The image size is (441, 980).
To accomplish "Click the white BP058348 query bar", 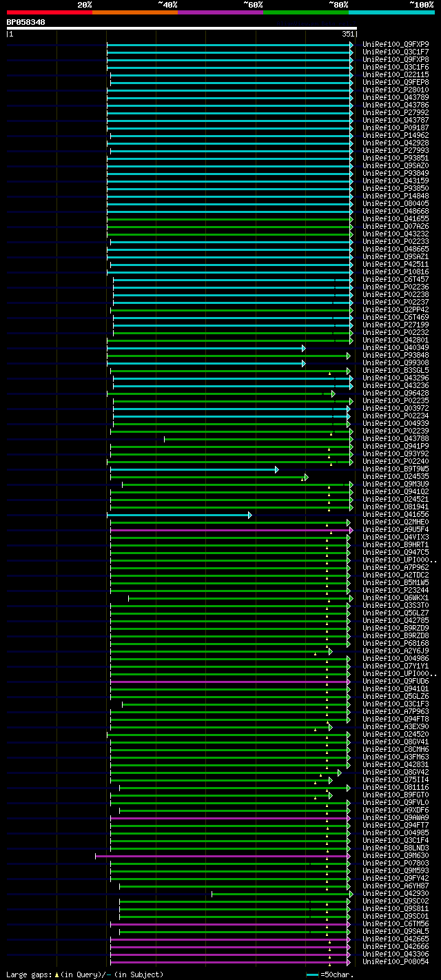I will click(x=181, y=28).
